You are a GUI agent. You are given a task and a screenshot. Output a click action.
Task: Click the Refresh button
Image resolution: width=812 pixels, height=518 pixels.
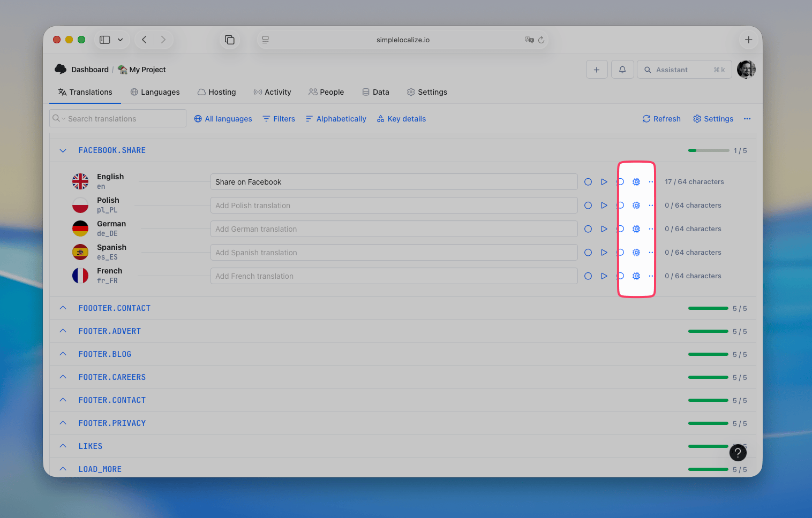[x=661, y=118]
